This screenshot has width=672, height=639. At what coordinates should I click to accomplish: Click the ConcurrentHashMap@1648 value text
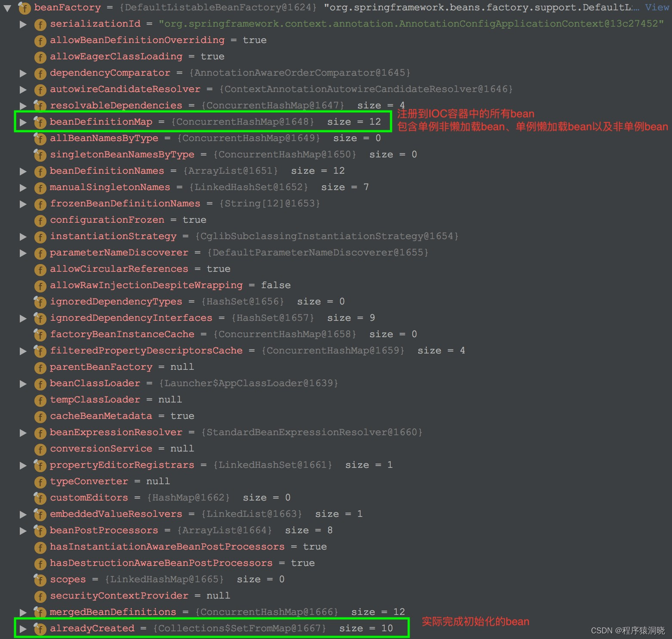point(243,122)
